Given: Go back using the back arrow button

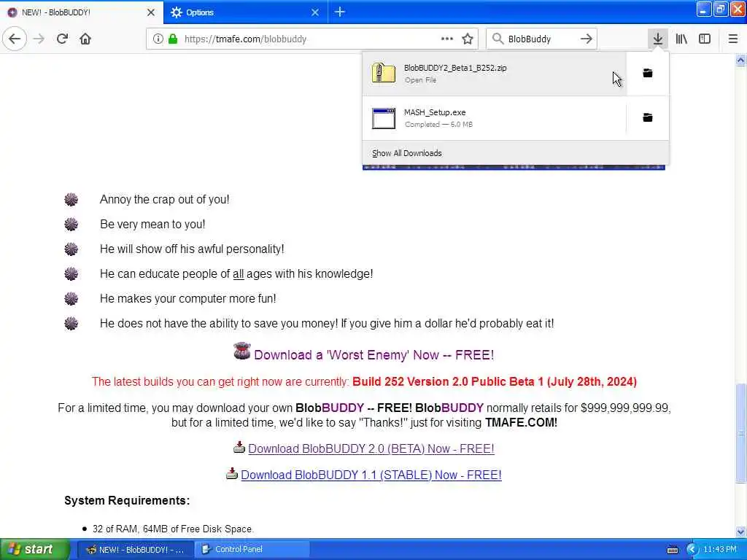Looking at the screenshot, I should tap(15, 39).
